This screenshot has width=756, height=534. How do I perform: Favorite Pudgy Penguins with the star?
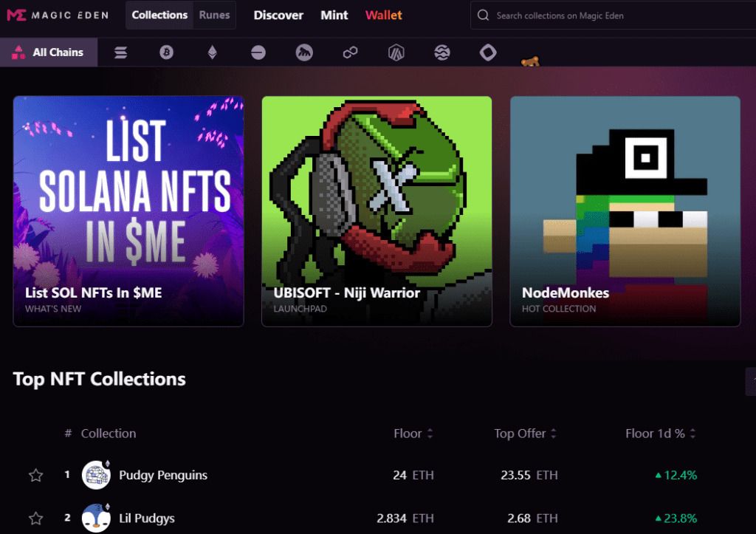click(x=35, y=476)
